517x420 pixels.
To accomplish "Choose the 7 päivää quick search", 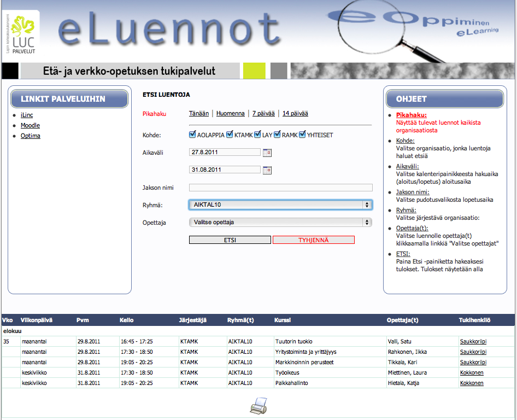I will pos(263,114).
